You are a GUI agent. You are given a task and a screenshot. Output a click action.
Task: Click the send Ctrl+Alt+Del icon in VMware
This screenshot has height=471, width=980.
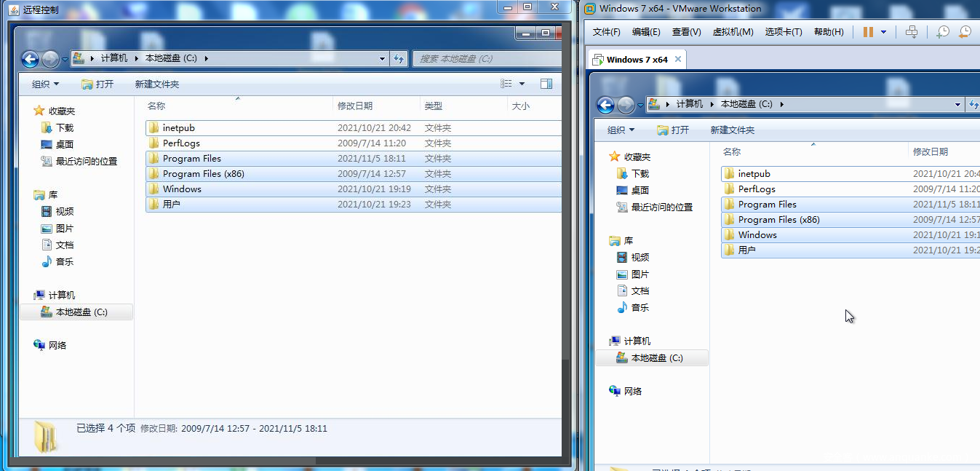912,32
